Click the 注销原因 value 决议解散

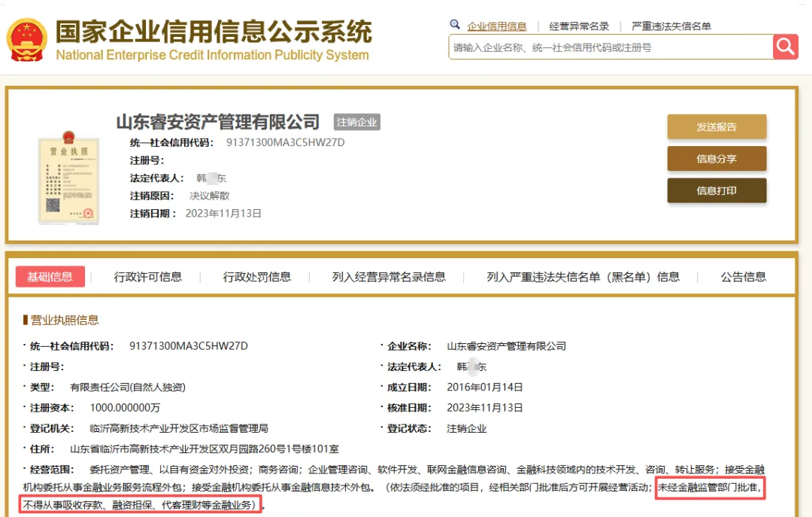[x=210, y=196]
